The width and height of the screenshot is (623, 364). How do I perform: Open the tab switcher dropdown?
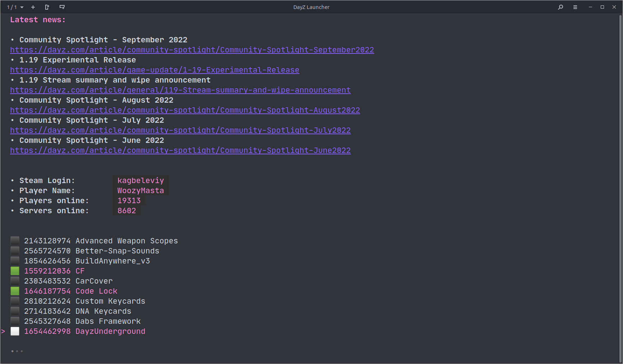[x=15, y=7]
